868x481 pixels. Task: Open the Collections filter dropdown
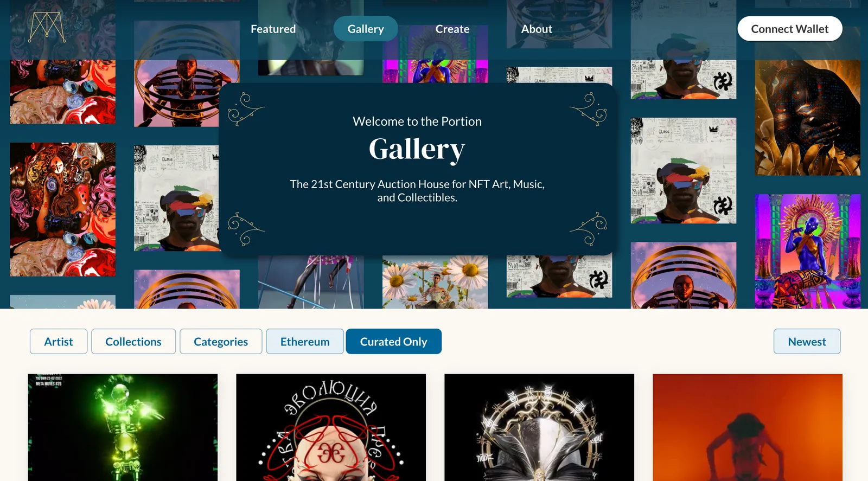133,342
